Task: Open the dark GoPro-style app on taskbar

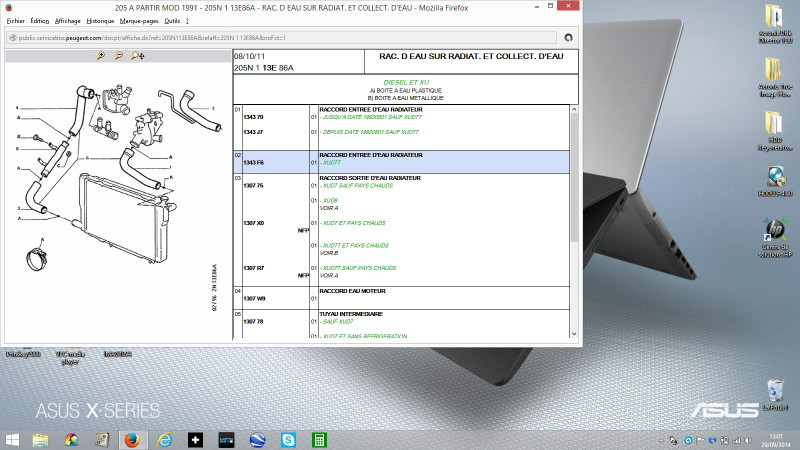Action: coord(226,440)
